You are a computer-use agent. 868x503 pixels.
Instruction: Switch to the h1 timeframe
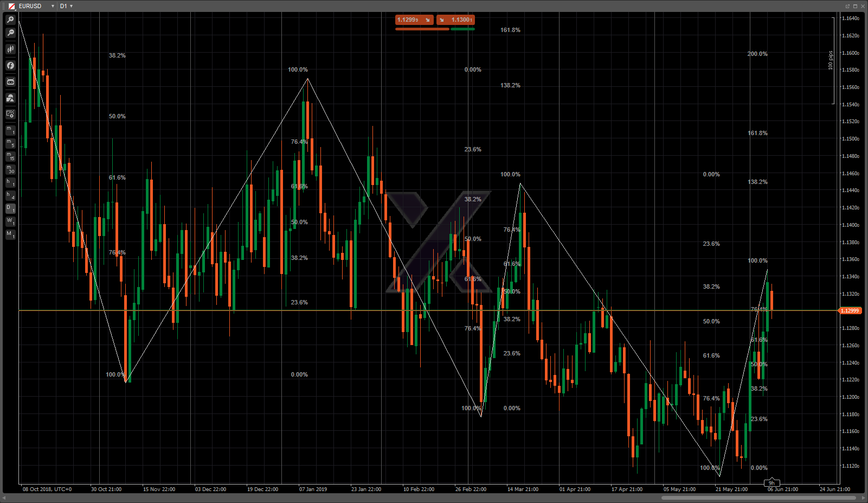pos(10,182)
